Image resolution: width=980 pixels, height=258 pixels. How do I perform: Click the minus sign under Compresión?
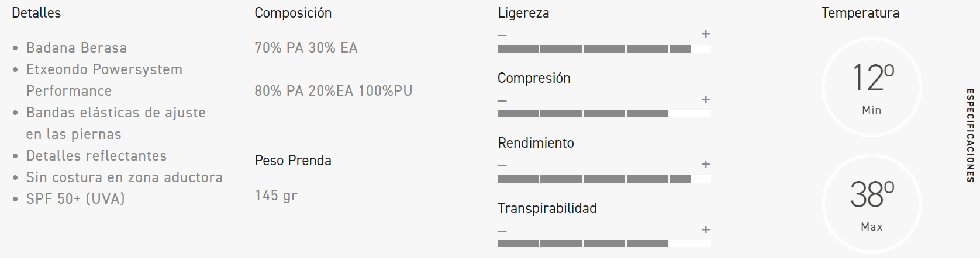pyautogui.click(x=502, y=100)
